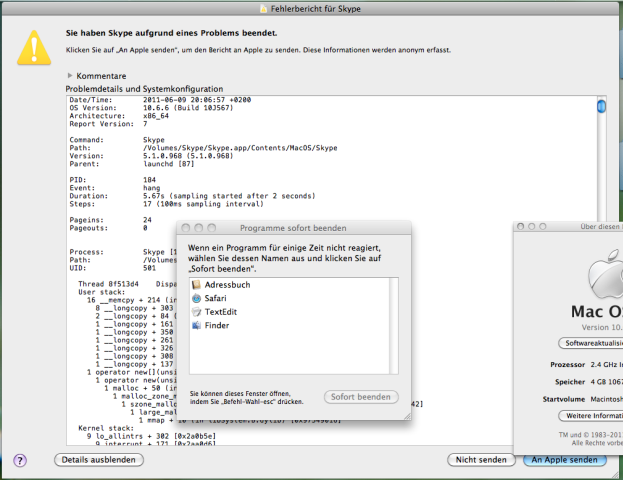Close the Über diesen Mac window
Viewport: 624px width, 481px height.
click(x=521, y=226)
